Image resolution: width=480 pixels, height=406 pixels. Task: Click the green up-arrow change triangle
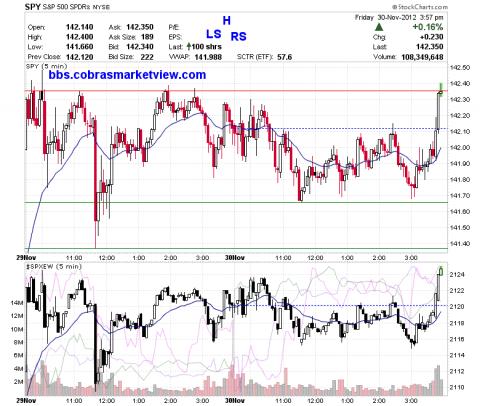[379, 27]
